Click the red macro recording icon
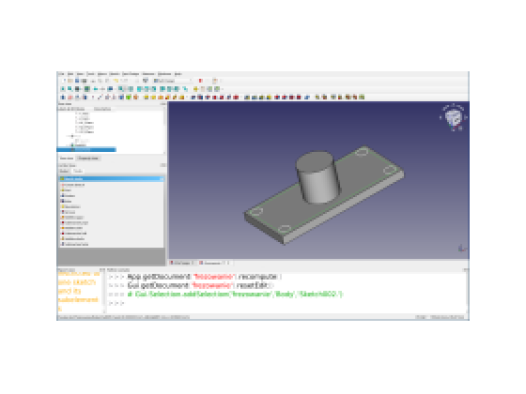The height and width of the screenshot is (394, 526). tap(200, 81)
